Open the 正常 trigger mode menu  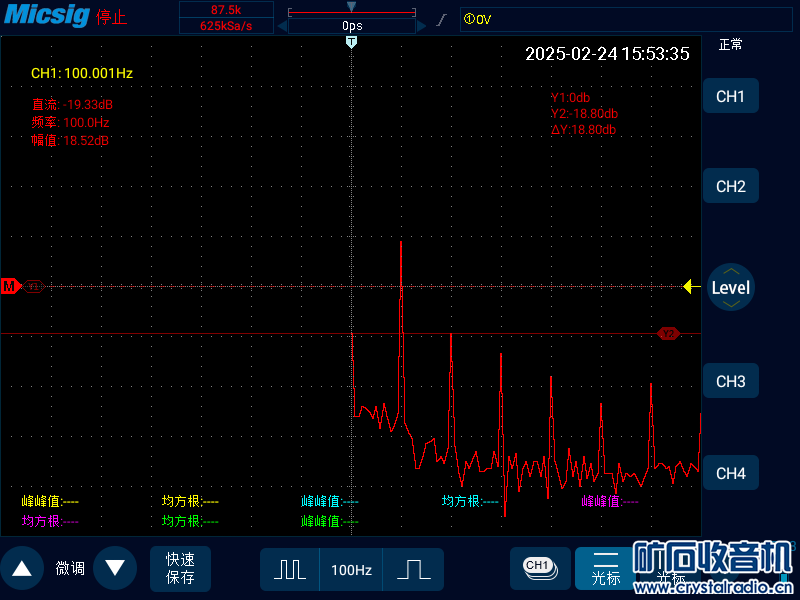[x=730, y=45]
